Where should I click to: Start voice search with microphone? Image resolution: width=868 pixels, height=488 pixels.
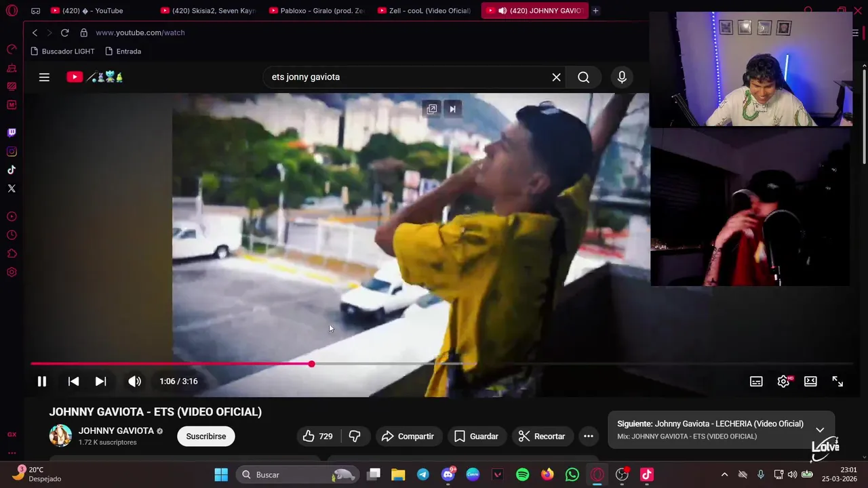pos(622,77)
